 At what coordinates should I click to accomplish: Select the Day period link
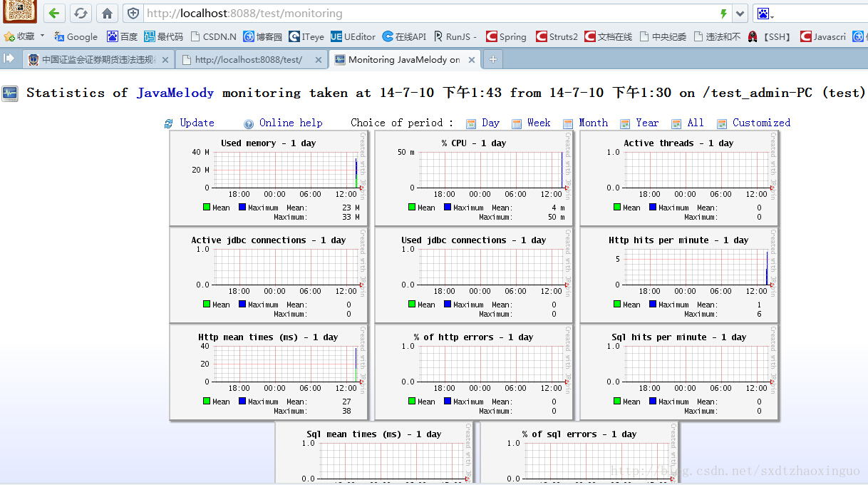pos(491,123)
